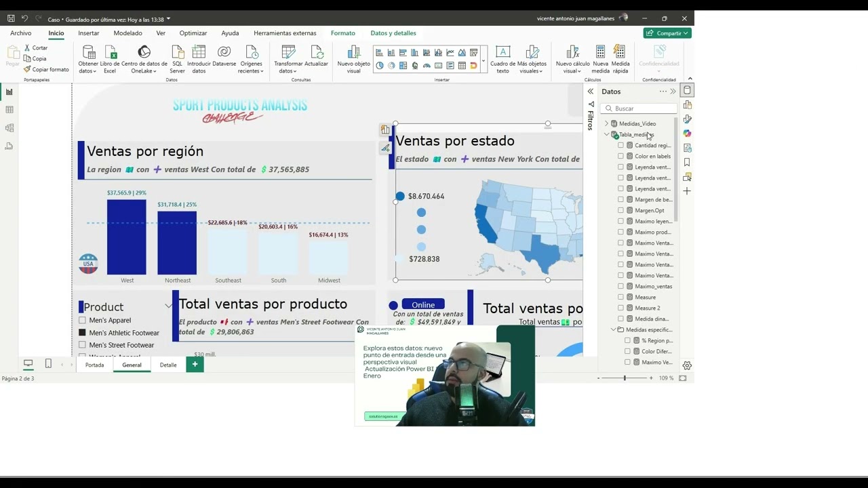Select line chart visual in gallery
Viewport: 868px width, 488px height.
[x=450, y=53]
